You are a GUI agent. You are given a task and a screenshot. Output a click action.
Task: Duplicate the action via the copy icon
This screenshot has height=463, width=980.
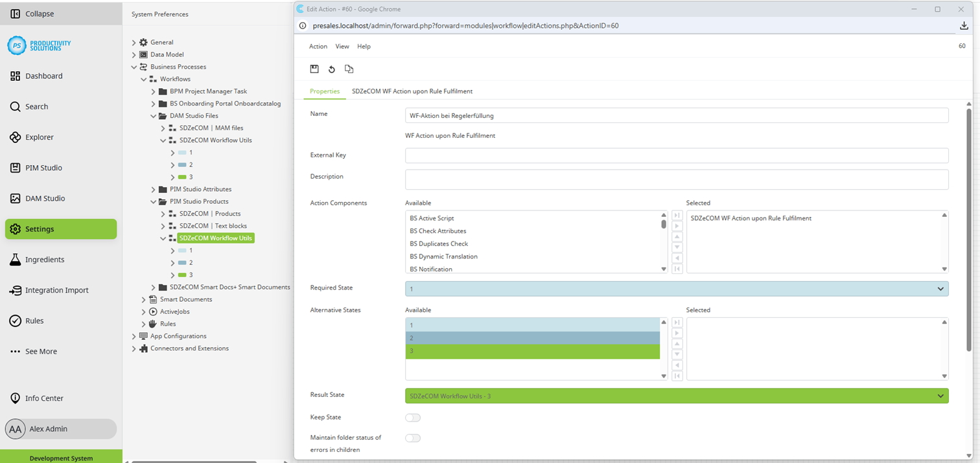click(x=349, y=69)
